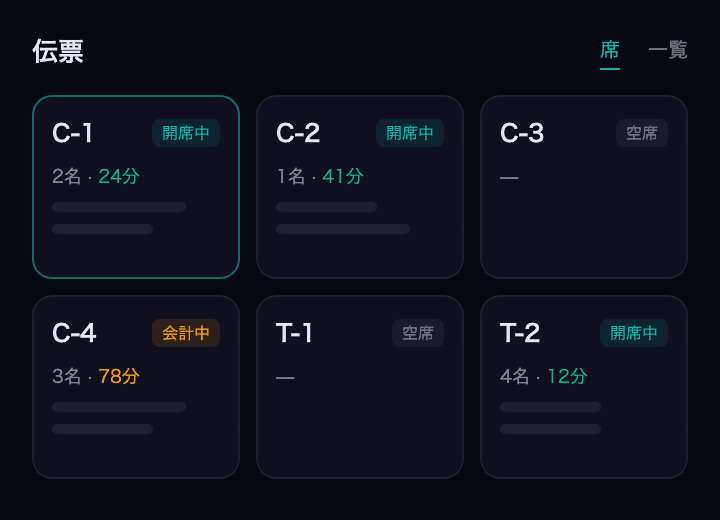Image resolution: width=720 pixels, height=520 pixels.
Task: Click the 78分 elapsed time on C-4
Action: (x=119, y=376)
